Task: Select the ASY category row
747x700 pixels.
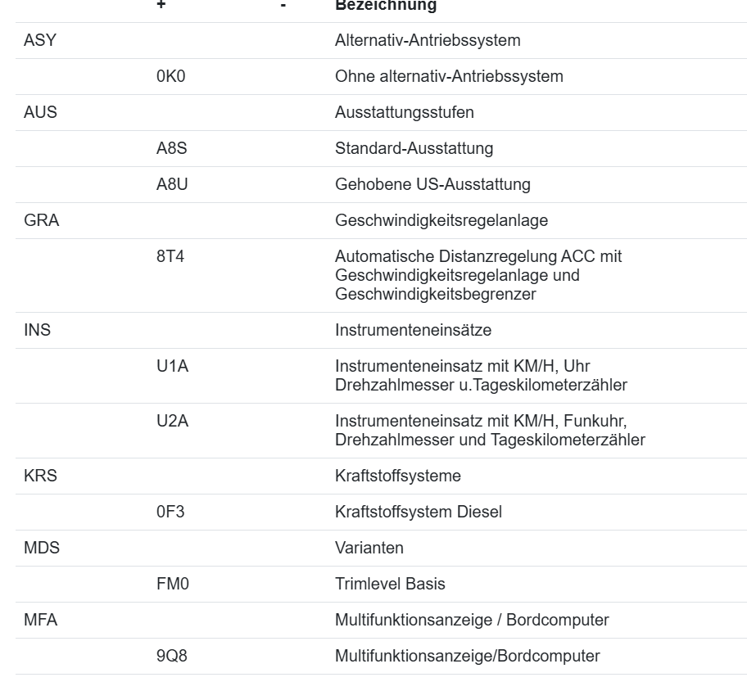Action: click(381, 40)
